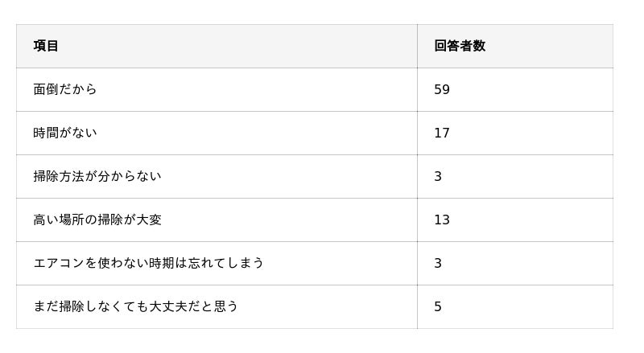Click the value 17 cell
The image size is (644, 353).
click(515, 133)
